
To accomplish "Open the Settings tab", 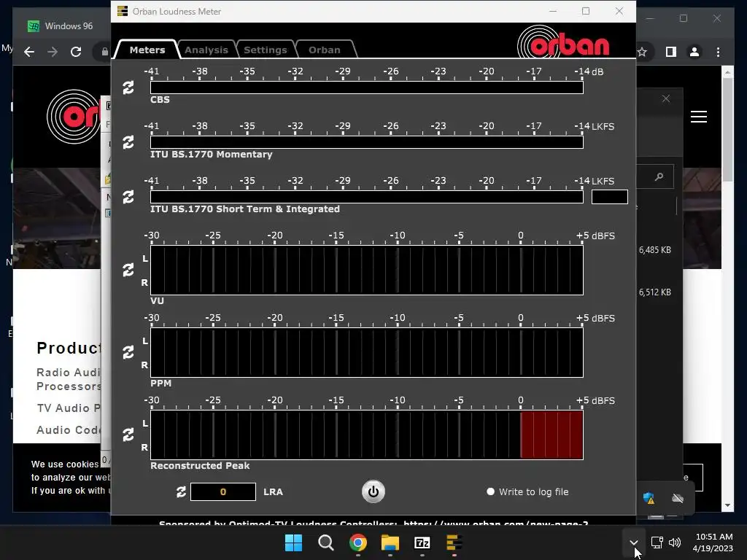I will point(266,50).
